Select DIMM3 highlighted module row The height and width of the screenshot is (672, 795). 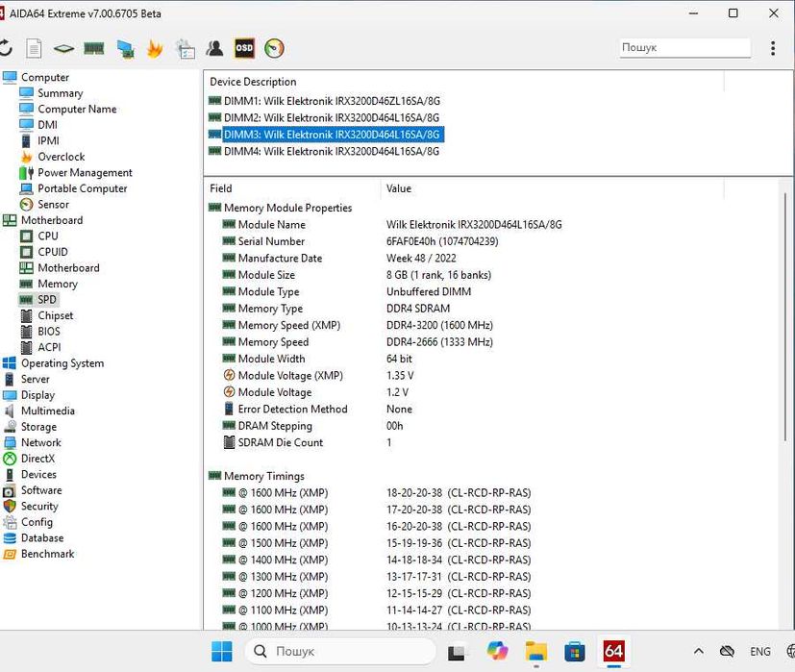[333, 135]
